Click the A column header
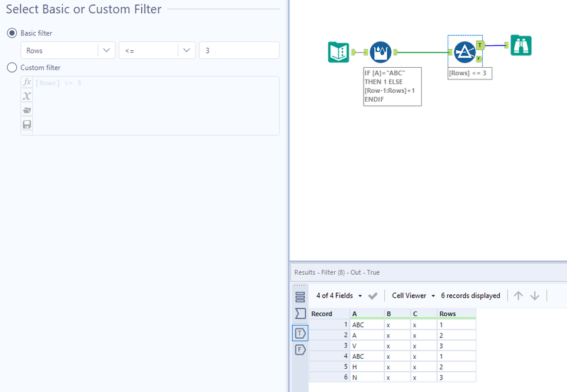Screen dimensions: 567x392 tap(367, 314)
